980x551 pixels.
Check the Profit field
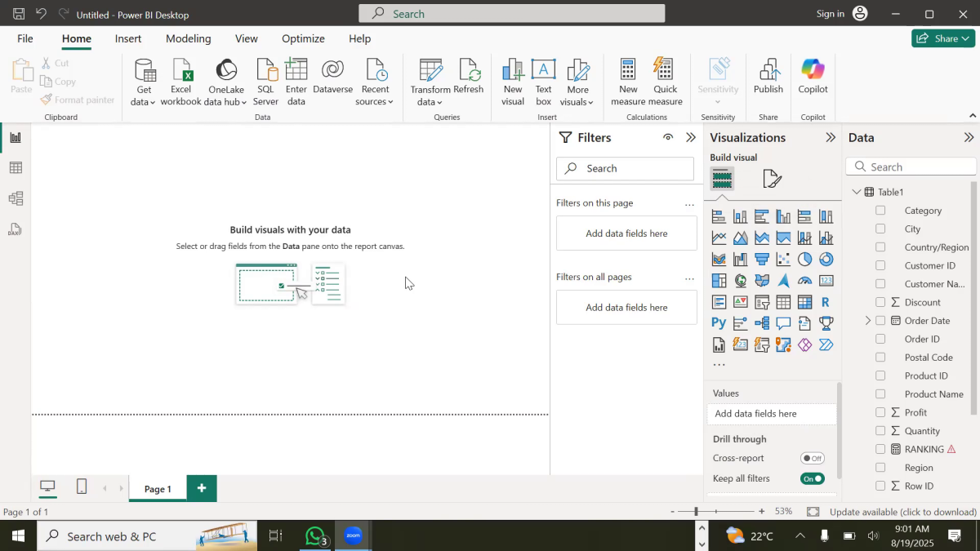(x=880, y=412)
